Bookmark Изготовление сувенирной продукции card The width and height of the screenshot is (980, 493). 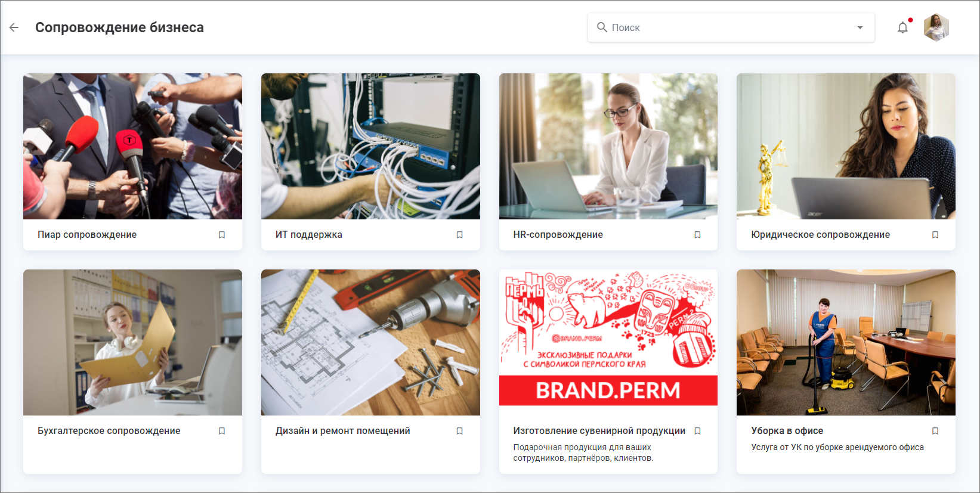click(697, 431)
